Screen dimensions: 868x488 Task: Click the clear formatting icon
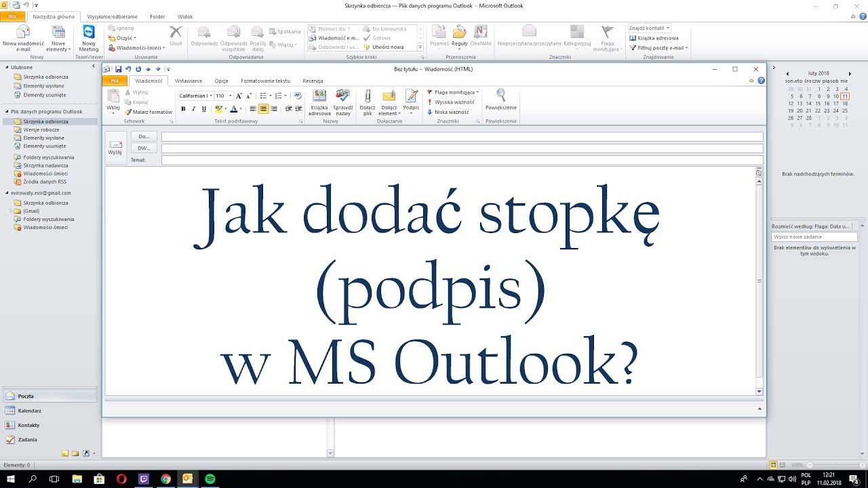298,96
